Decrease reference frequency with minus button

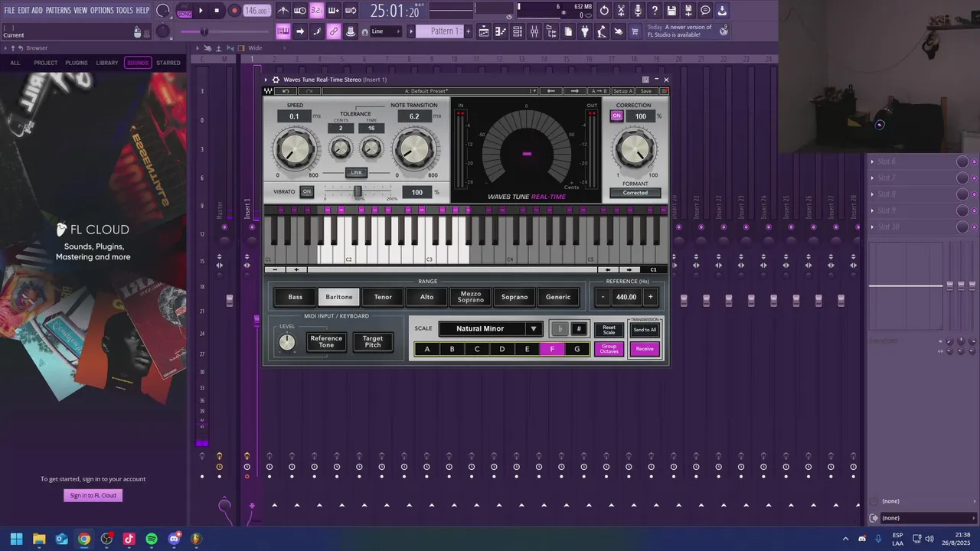[603, 297]
